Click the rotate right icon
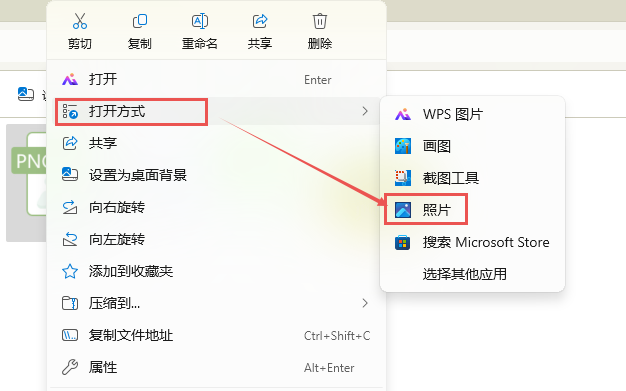 click(70, 207)
